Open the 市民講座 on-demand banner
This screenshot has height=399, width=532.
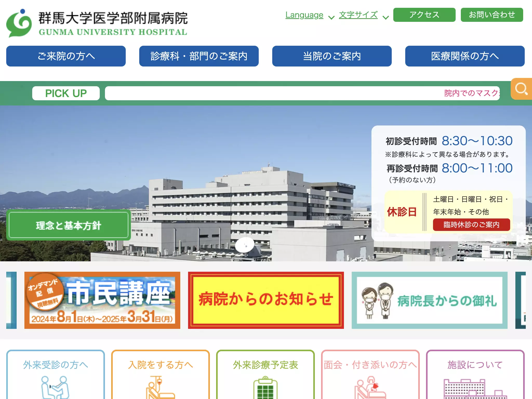[x=102, y=300]
